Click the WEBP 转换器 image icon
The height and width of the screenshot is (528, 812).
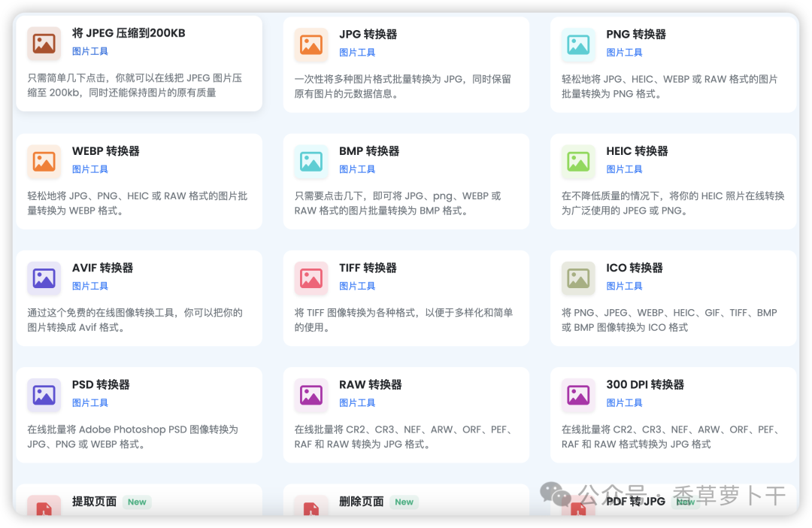click(x=44, y=161)
